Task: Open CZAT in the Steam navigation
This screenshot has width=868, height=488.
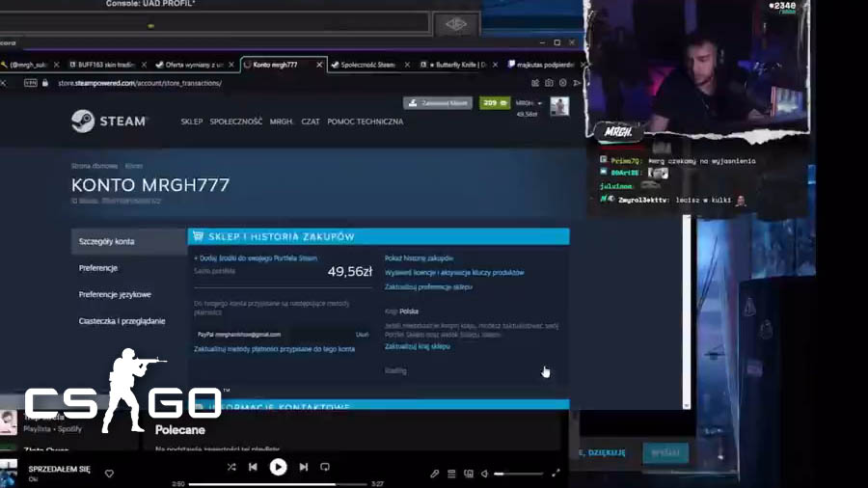Action: click(x=310, y=122)
